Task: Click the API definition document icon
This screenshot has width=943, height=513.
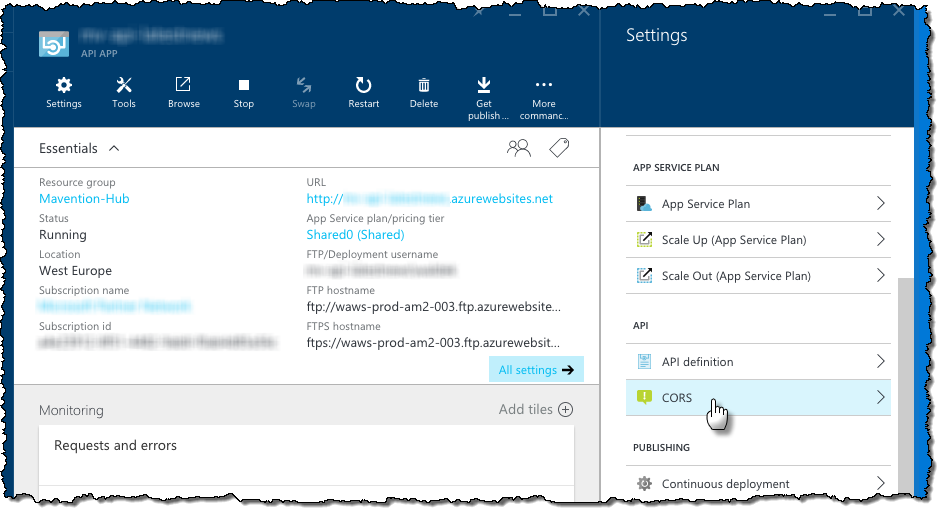Action: coord(644,361)
